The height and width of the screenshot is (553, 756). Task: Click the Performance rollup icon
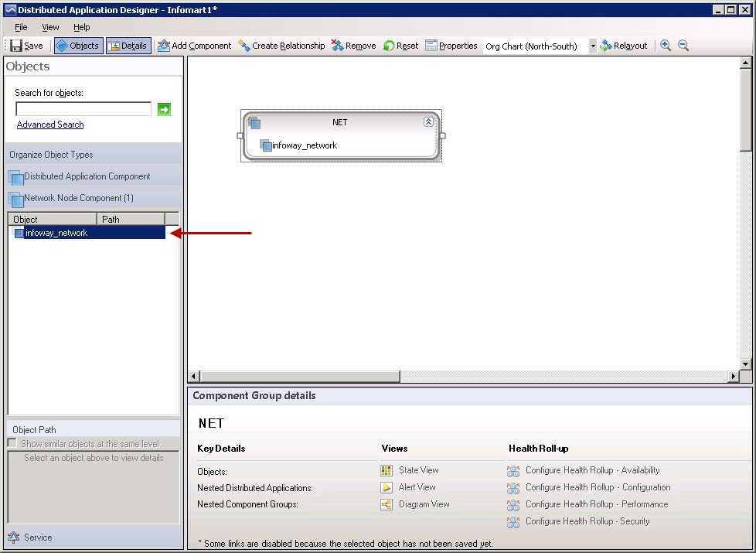pyautogui.click(x=513, y=505)
